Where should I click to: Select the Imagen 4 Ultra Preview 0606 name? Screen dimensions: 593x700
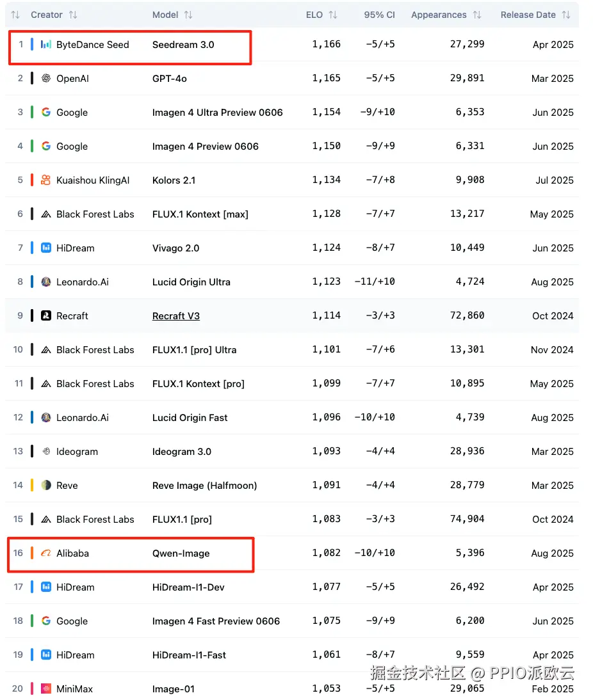pos(218,113)
